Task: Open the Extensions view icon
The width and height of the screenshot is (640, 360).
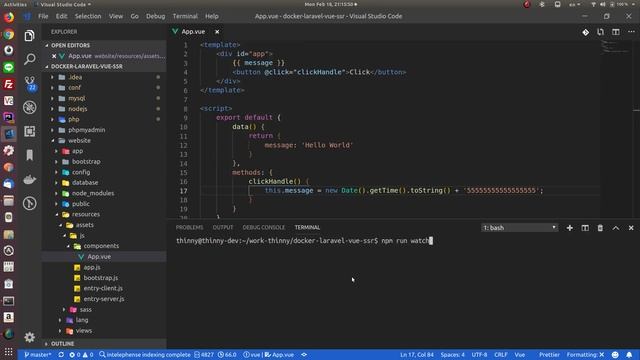Action: tap(29, 131)
